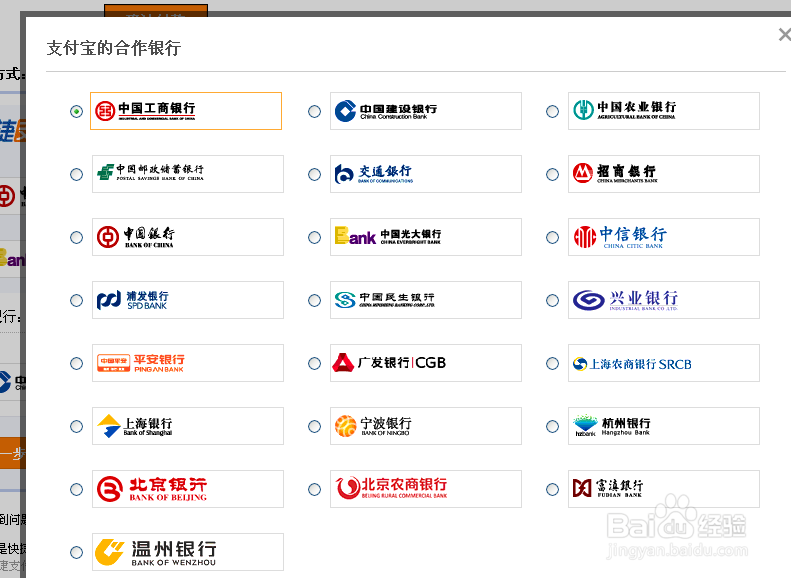The height and width of the screenshot is (578, 791).
Task: Pick the Agricultural Bank of China logo
Action: [x=664, y=111]
